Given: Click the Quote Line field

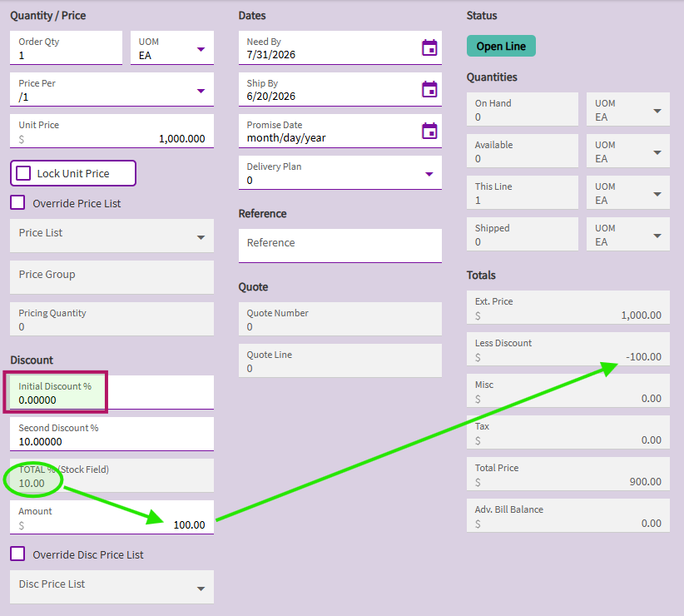Looking at the screenshot, I should [x=340, y=360].
